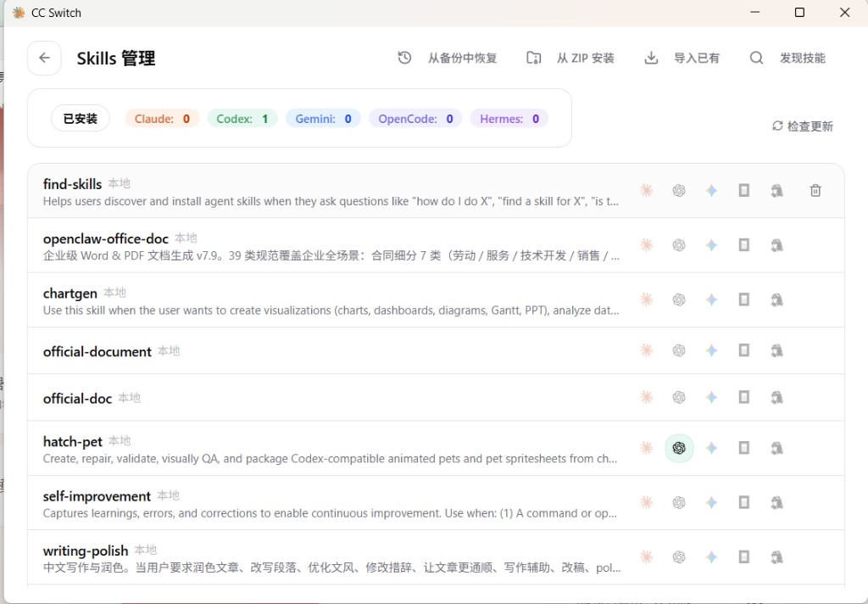Enable Claude for official-document
The image size is (868, 604).
click(x=647, y=350)
